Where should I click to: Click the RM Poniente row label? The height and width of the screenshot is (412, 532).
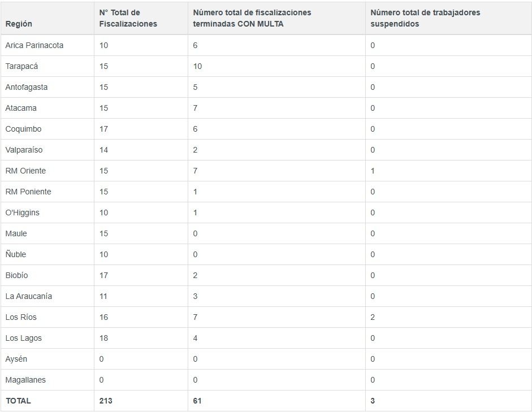[x=28, y=192]
